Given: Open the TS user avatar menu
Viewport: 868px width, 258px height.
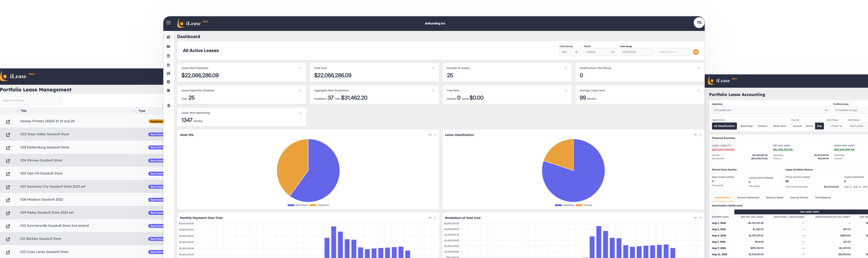Looking at the screenshot, I should tap(699, 23).
